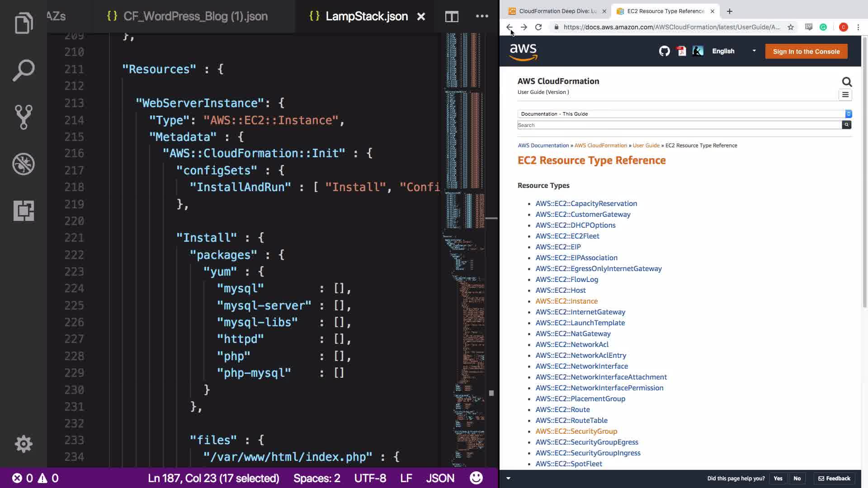Open the Extensions view icon

point(24,211)
